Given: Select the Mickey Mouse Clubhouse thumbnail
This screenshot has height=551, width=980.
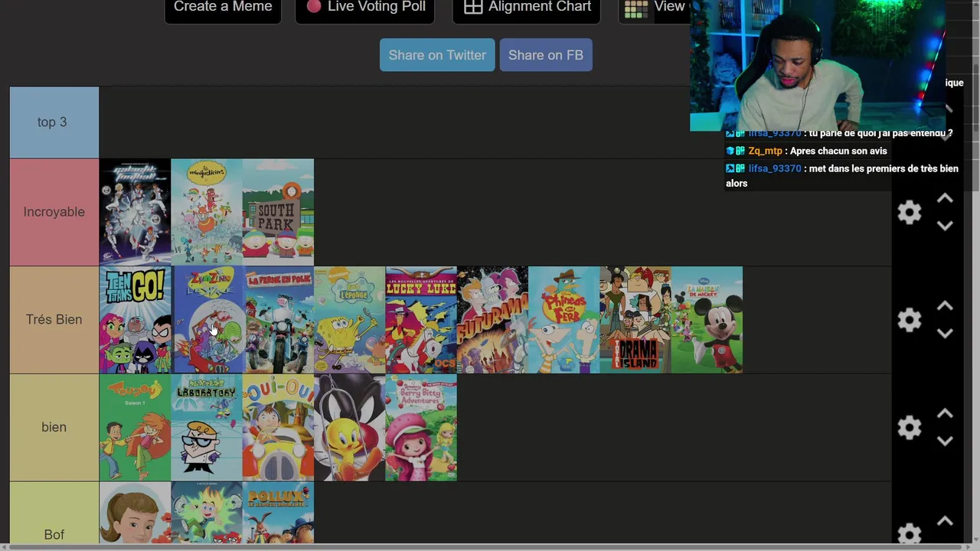Looking at the screenshot, I should (x=707, y=320).
